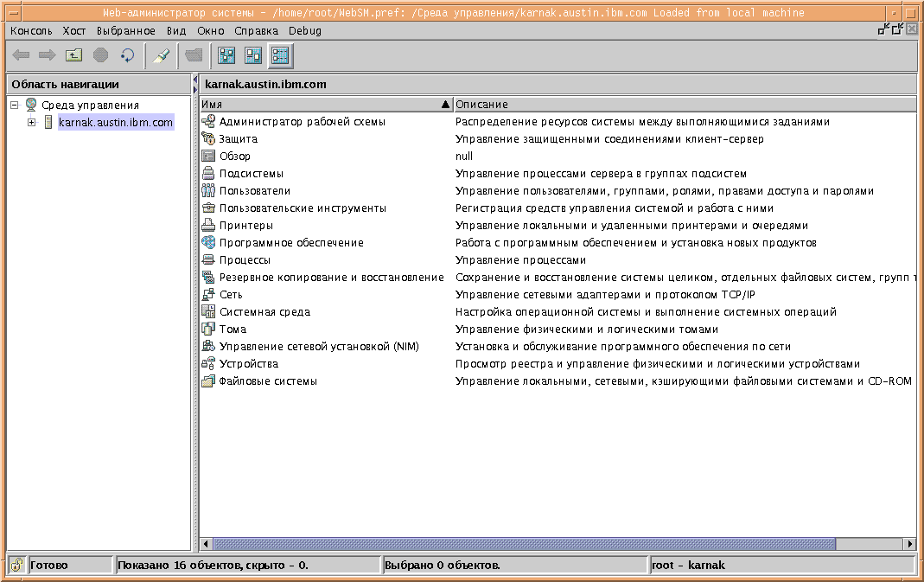Select the Защита list entry

tap(238, 139)
